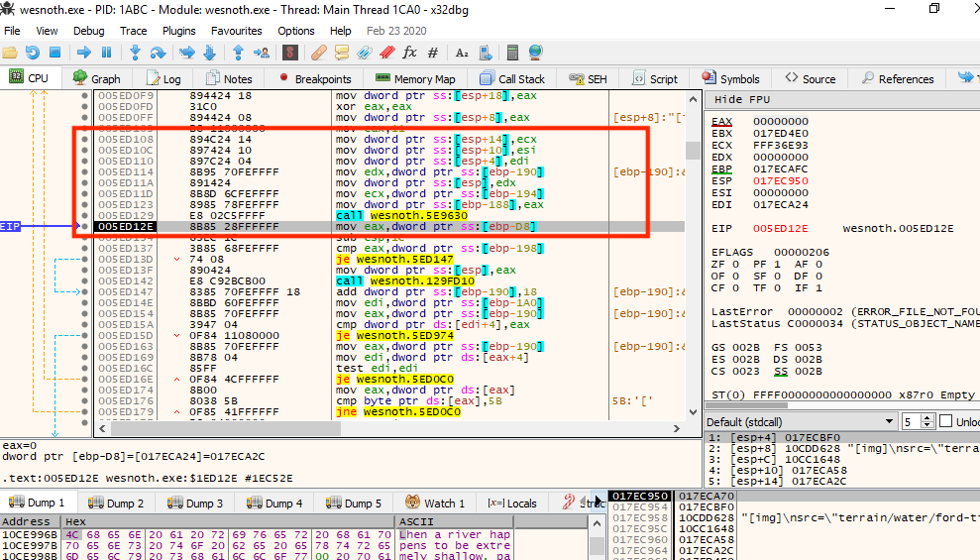
Task: Select instruction row call wesnoth.129FD10
Action: [389, 280]
